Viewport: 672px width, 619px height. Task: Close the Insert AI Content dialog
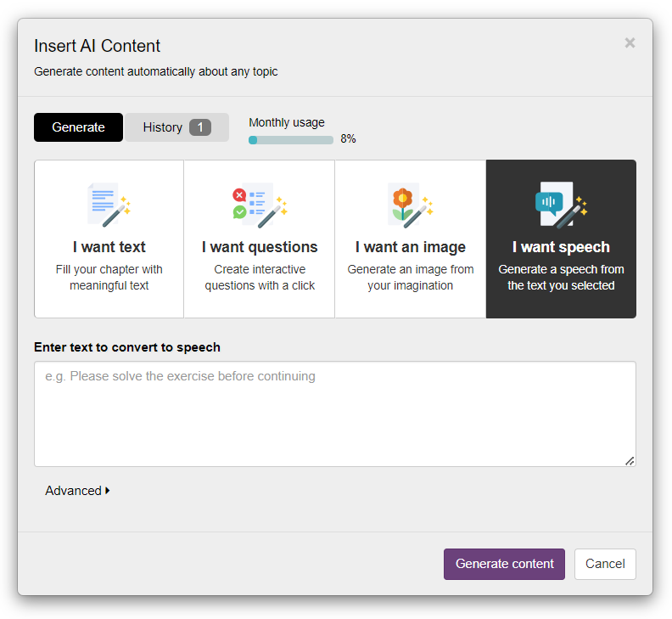pyautogui.click(x=630, y=43)
